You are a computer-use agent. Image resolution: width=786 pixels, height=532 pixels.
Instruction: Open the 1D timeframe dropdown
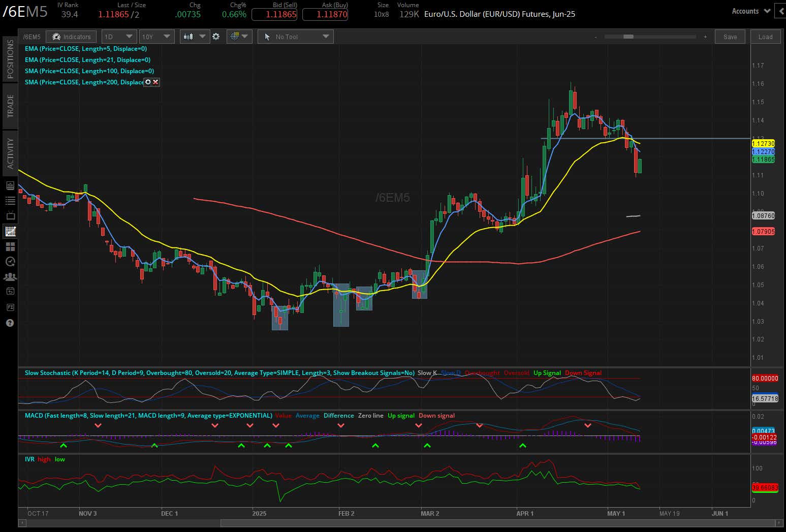tap(119, 36)
